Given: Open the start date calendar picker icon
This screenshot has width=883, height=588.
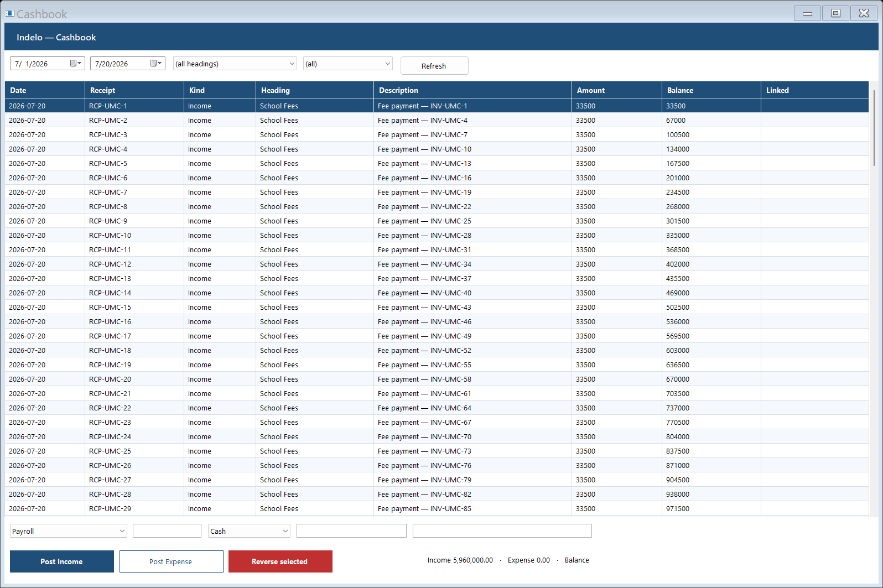Looking at the screenshot, I should tap(76, 64).
